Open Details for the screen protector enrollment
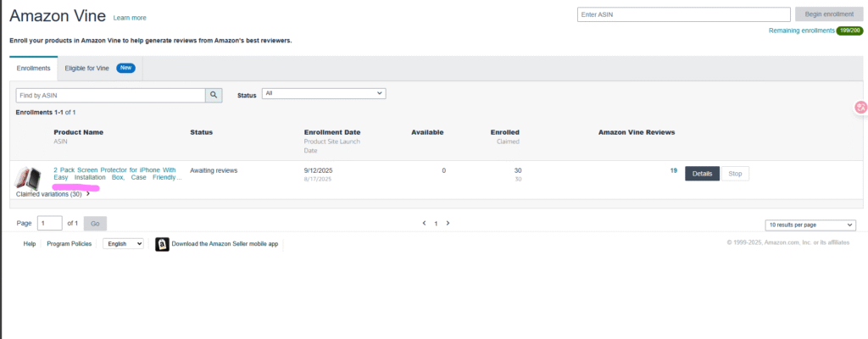 pos(702,173)
